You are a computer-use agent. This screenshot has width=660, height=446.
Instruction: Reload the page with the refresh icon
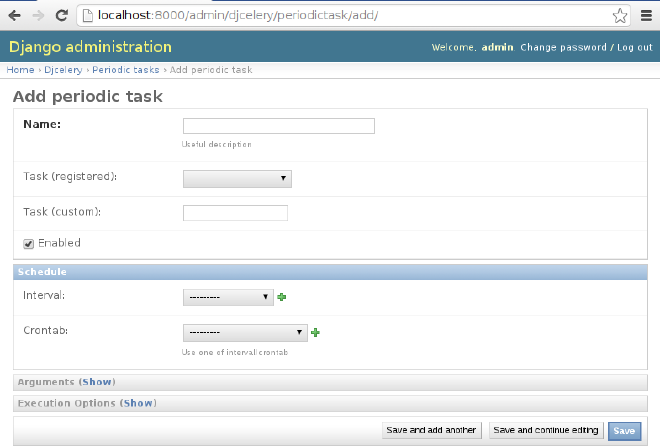(62, 16)
